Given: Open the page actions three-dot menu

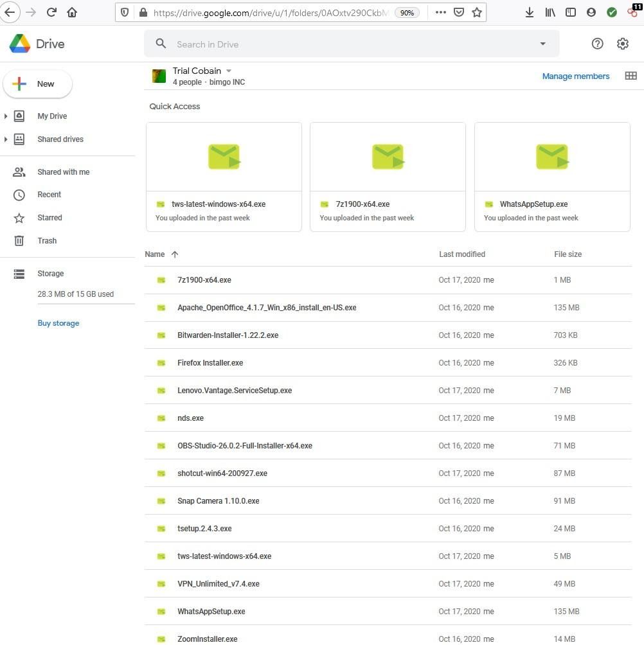Looking at the screenshot, I should tap(441, 12).
